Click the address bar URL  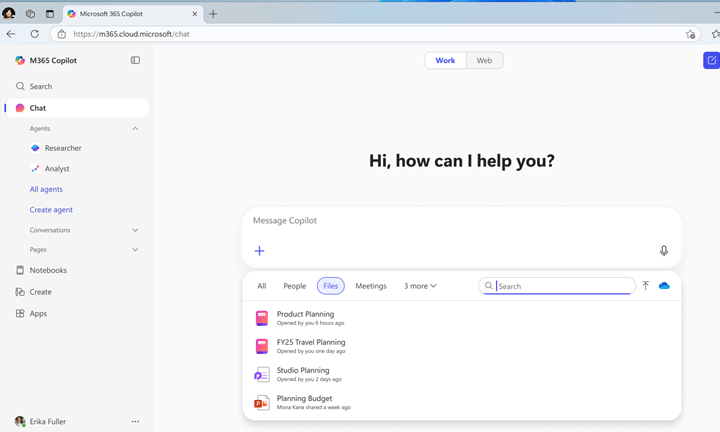click(x=131, y=34)
